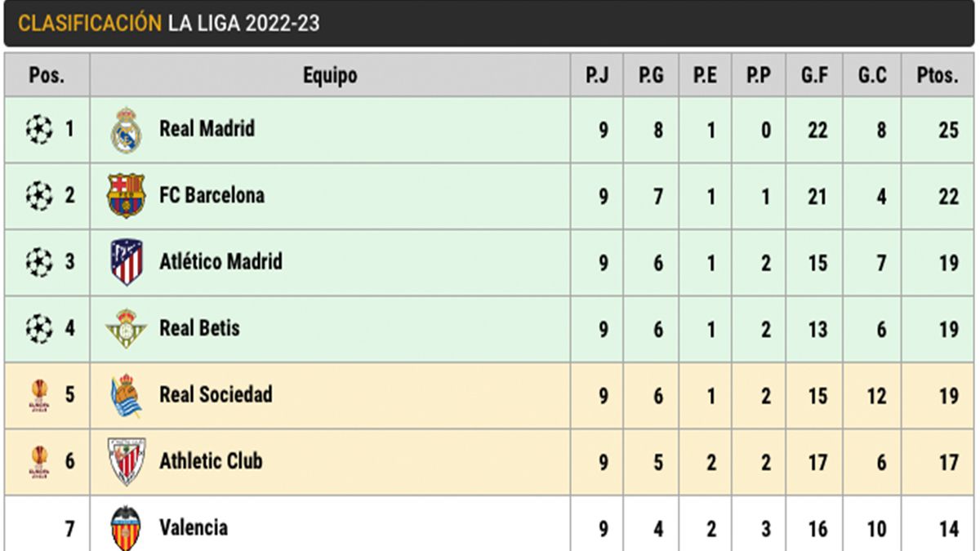Click the G.F column header
This screenshot has height=551, width=980.
coord(814,76)
